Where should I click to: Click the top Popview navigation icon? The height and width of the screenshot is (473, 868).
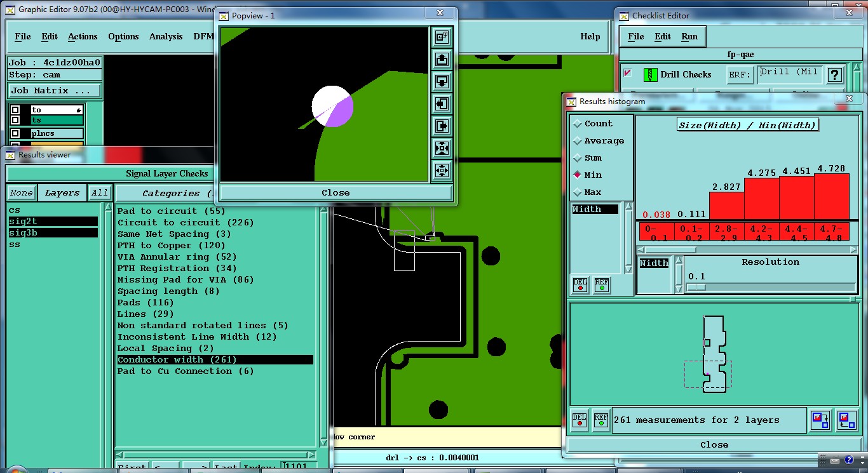click(442, 37)
